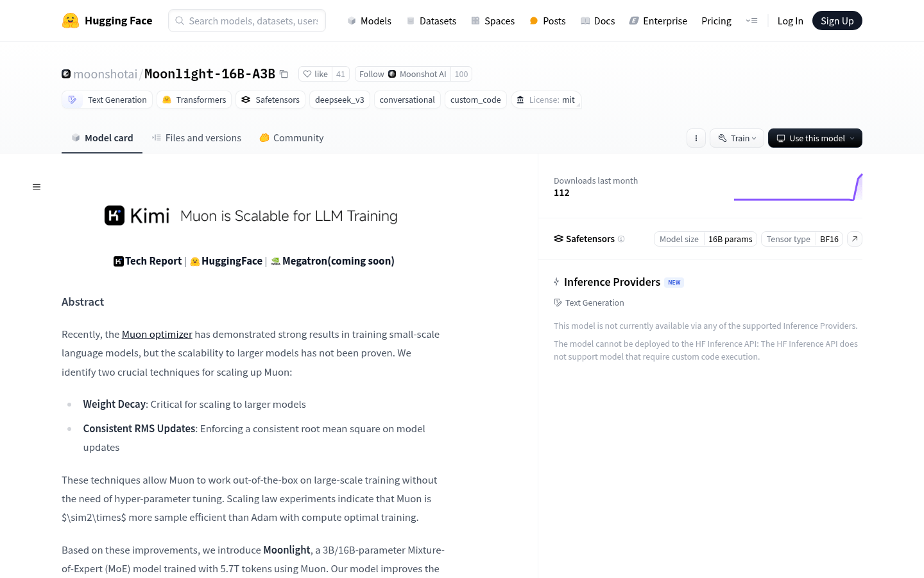This screenshot has height=578, width=924.
Task: Click the Safetensors info icon
Action: pos(621,239)
